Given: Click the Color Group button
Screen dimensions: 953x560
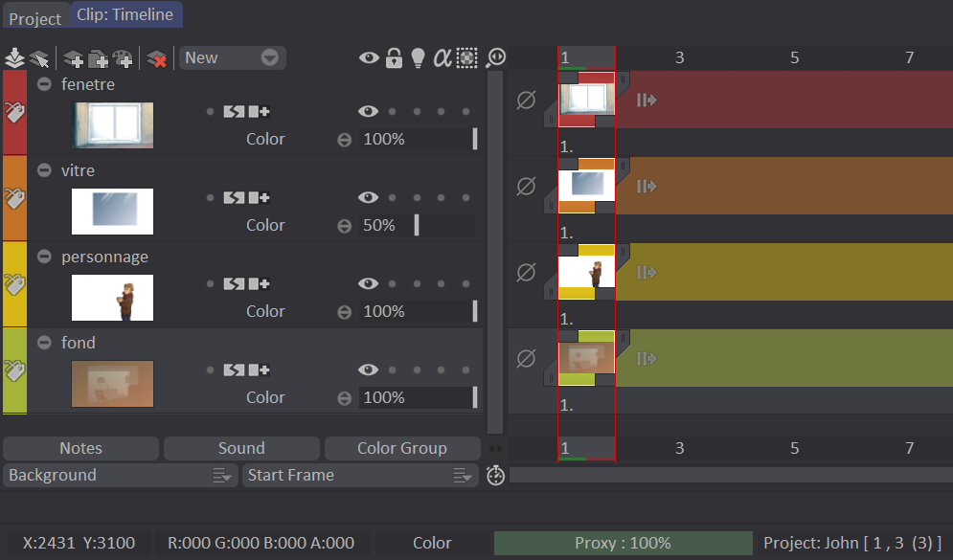Looking at the screenshot, I should click(x=402, y=448).
